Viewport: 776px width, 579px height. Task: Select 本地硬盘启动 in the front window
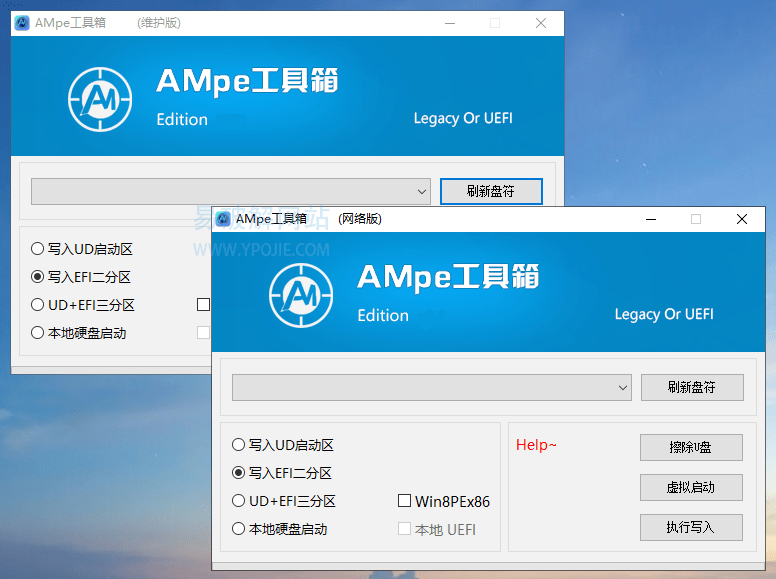(x=280, y=529)
